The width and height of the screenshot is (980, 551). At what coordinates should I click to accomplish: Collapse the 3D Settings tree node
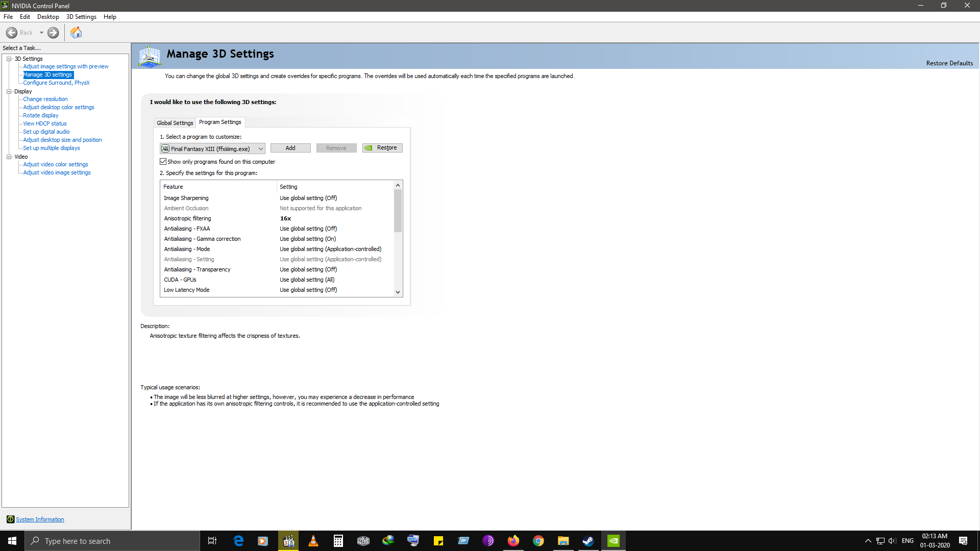pos(9,59)
